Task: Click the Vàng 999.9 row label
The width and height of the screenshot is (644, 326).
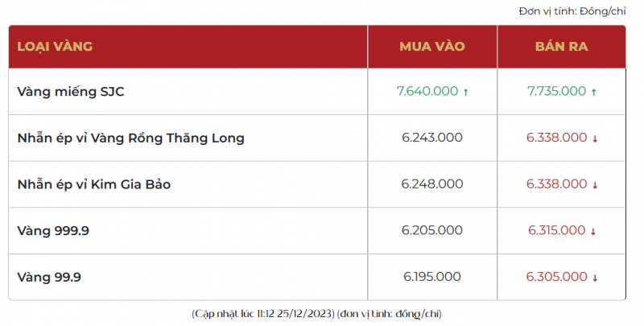Action: (52, 231)
